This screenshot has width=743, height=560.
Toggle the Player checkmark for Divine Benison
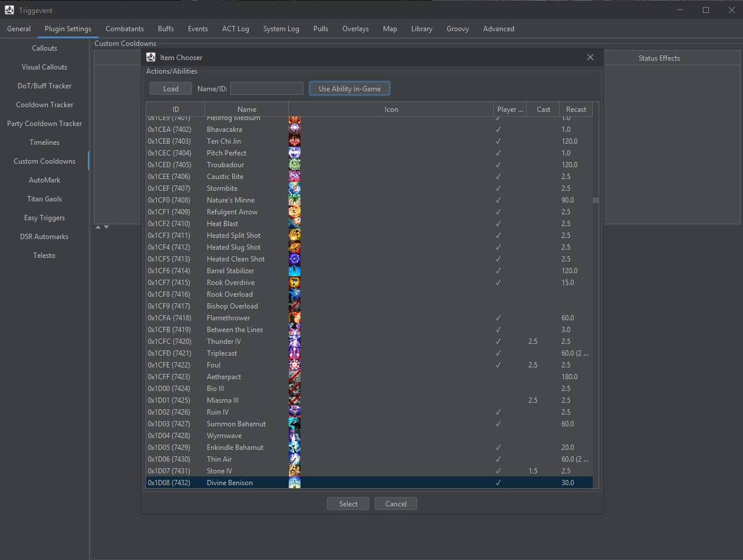(x=498, y=482)
